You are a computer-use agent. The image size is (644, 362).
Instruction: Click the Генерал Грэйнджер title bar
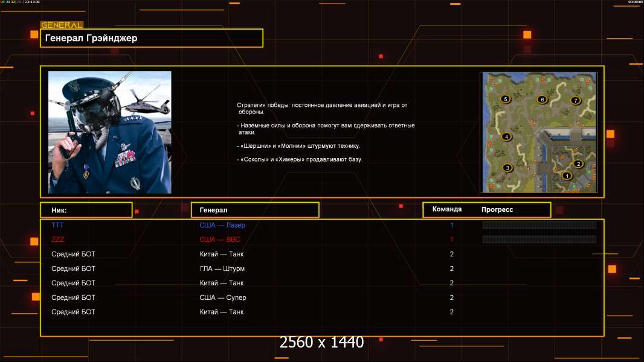pyautogui.click(x=152, y=38)
